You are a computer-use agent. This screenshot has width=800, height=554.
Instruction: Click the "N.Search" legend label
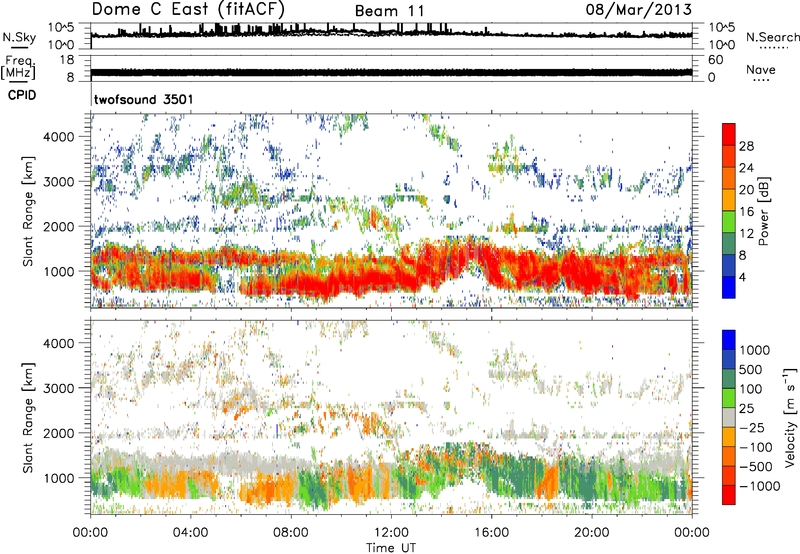773,37
